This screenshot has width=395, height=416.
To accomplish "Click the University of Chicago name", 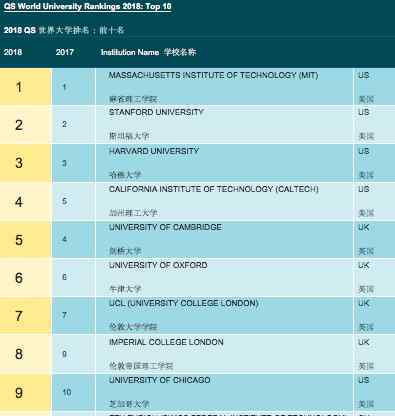I will [159, 380].
